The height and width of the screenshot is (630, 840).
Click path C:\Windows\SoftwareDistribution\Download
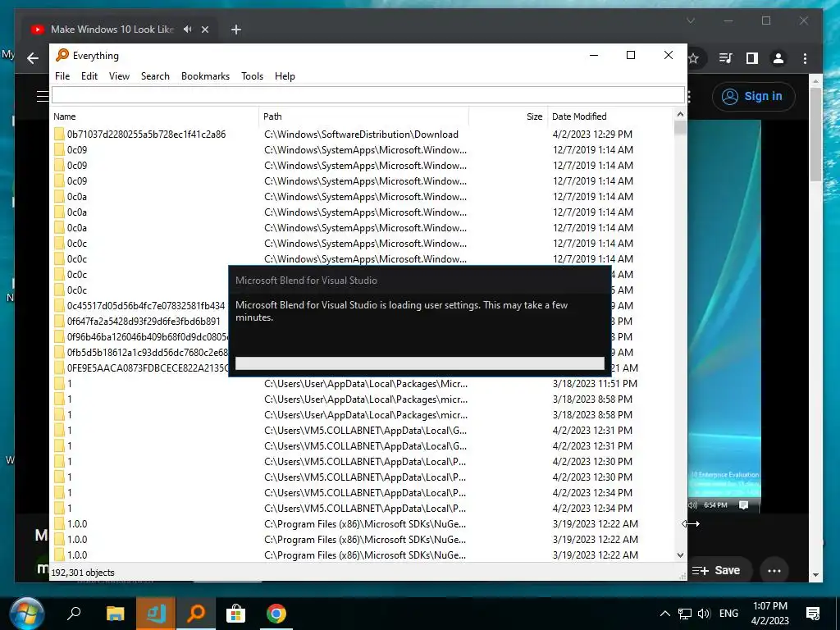point(361,134)
